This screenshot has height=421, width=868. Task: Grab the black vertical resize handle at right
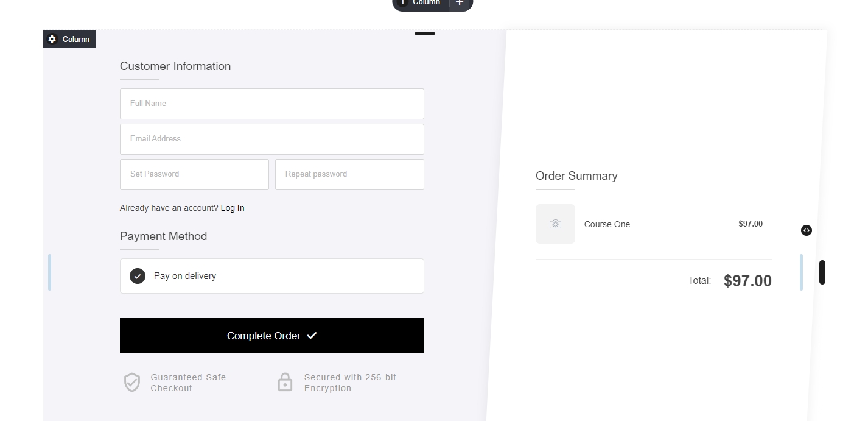pyautogui.click(x=822, y=272)
